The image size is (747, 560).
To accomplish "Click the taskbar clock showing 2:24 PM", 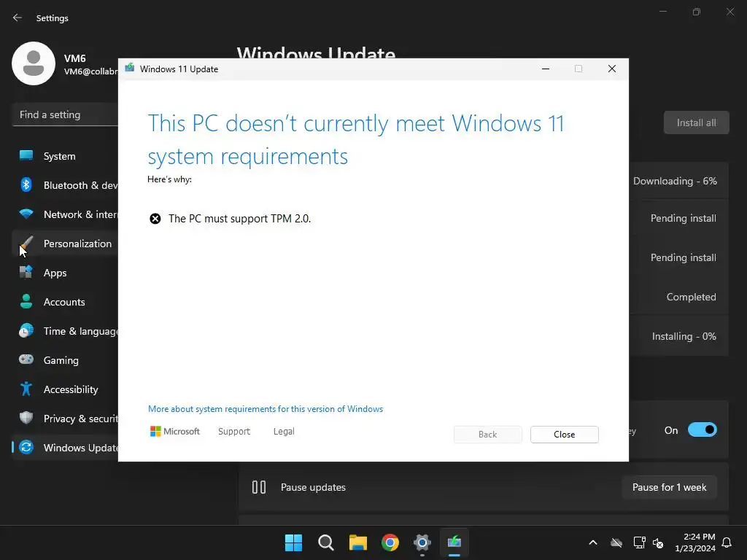I will (695, 542).
